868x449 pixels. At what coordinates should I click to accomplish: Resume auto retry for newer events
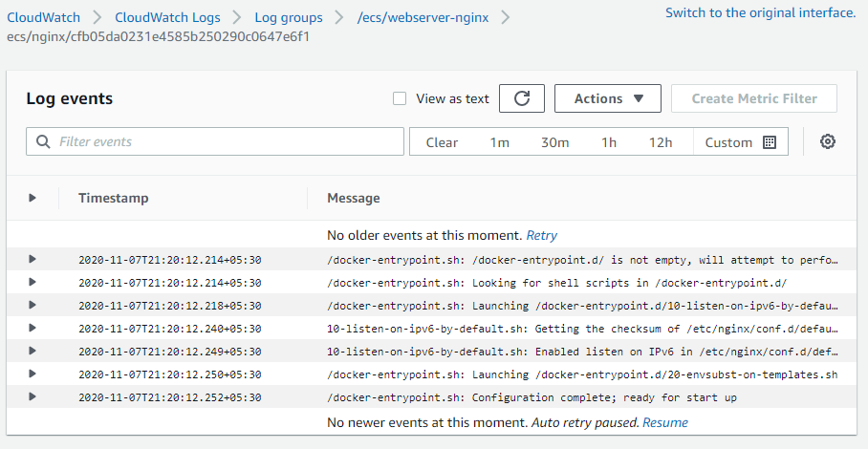pos(664,422)
